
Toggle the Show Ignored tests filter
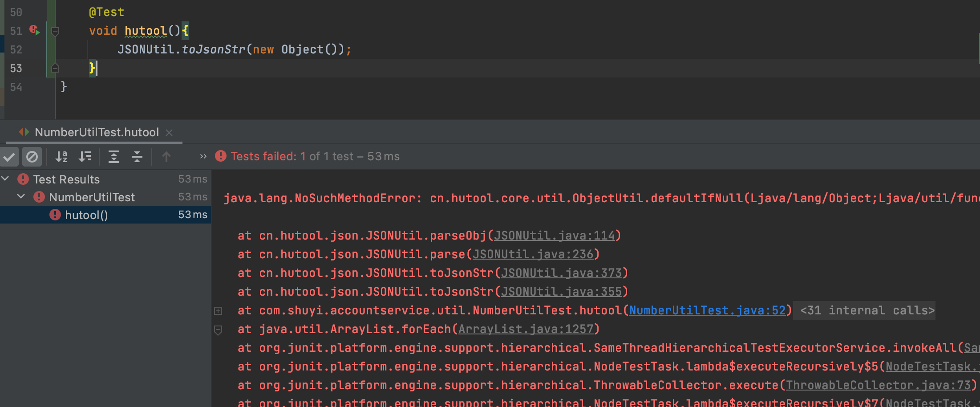click(x=32, y=157)
